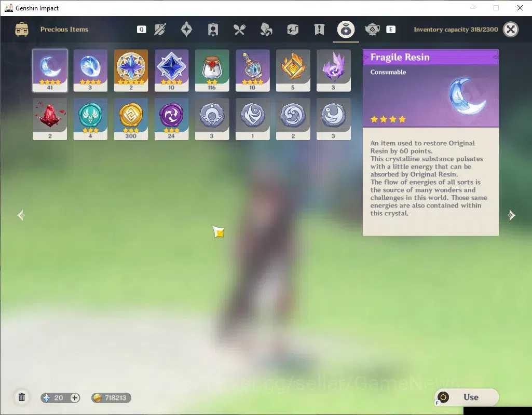Click the large Fragile Resin moon image

[x=467, y=95]
